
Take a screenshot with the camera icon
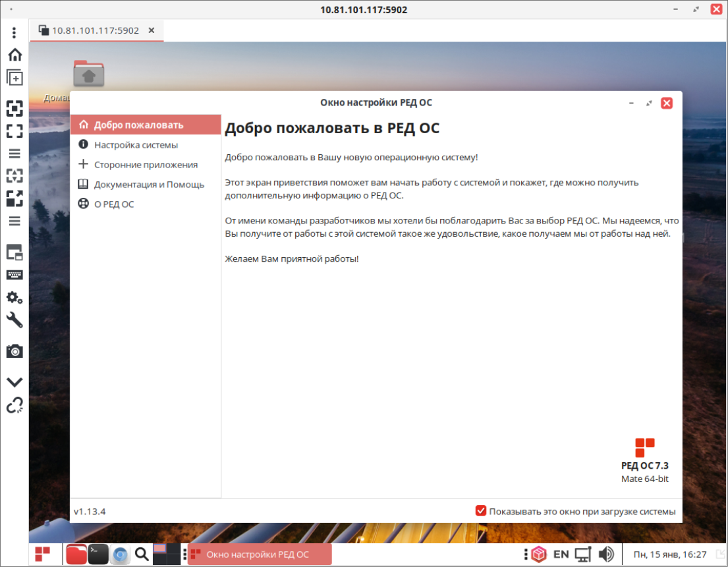click(x=15, y=351)
